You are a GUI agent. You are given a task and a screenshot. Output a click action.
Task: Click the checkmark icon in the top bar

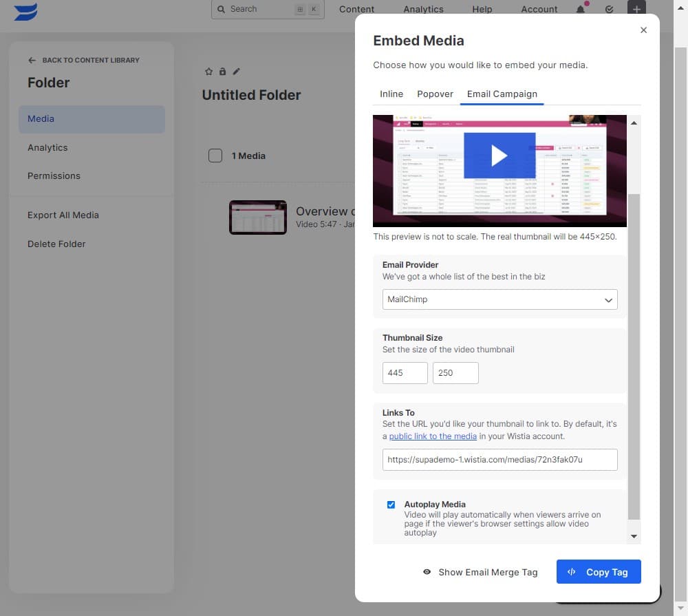pos(609,10)
